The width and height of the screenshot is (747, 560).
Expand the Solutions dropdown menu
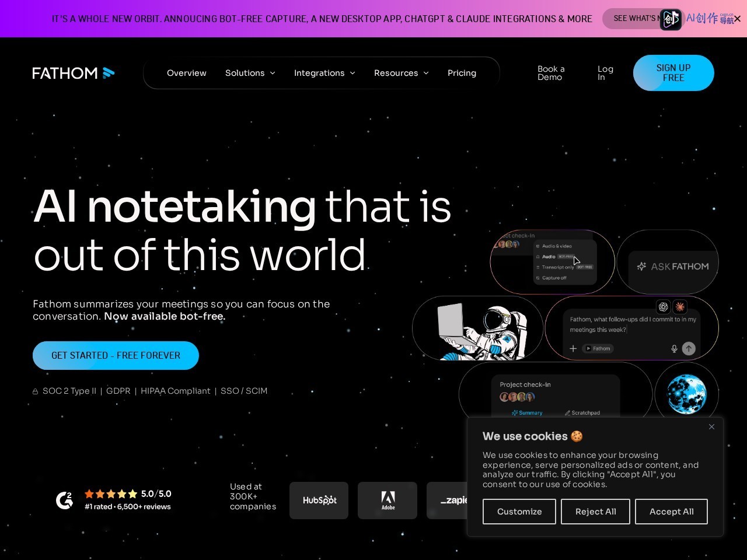coord(250,73)
